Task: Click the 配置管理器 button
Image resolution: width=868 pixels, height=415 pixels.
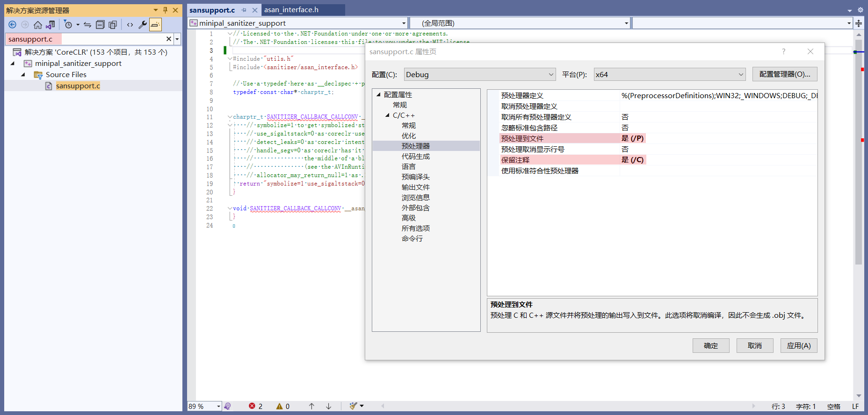Action: [785, 74]
